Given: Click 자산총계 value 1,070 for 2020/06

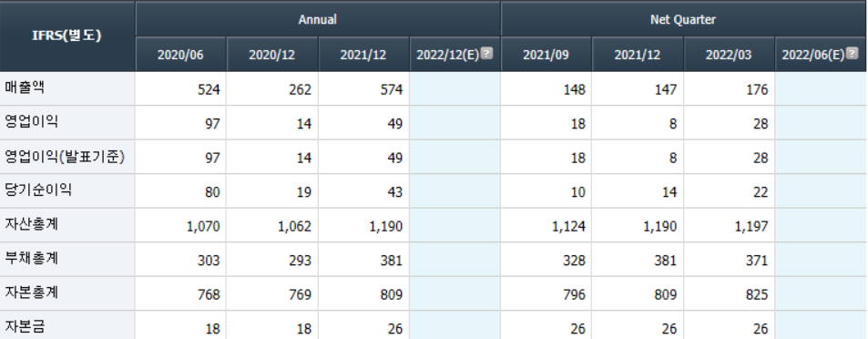Looking at the screenshot, I should (x=204, y=226).
